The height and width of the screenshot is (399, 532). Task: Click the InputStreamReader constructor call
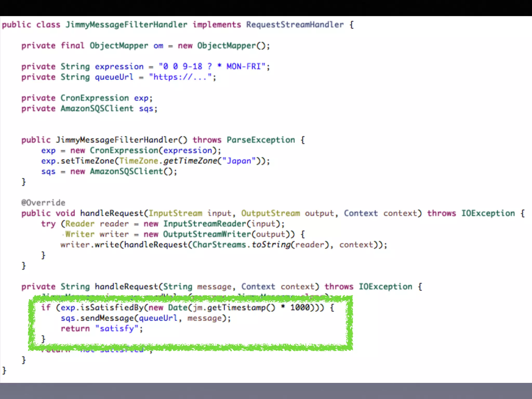pyautogui.click(x=204, y=224)
